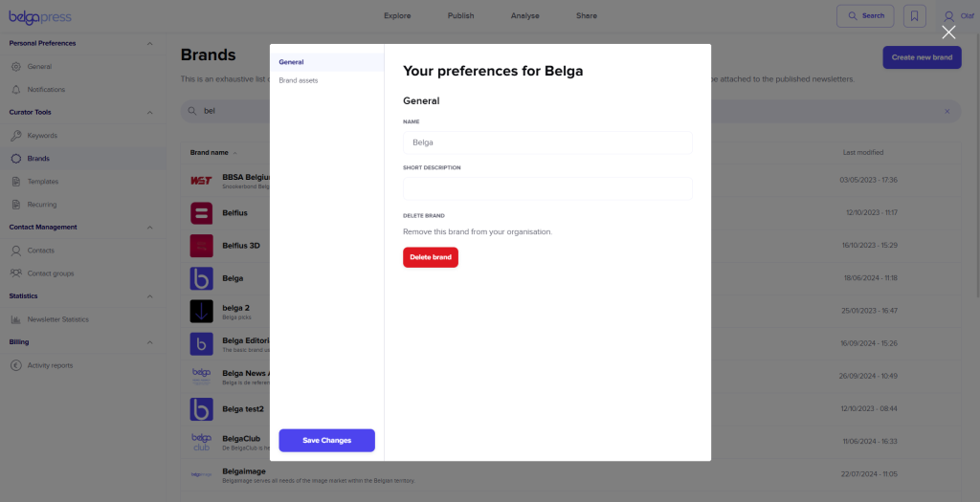Click the Name input field containing Belga
This screenshot has height=502, width=980.
point(547,142)
